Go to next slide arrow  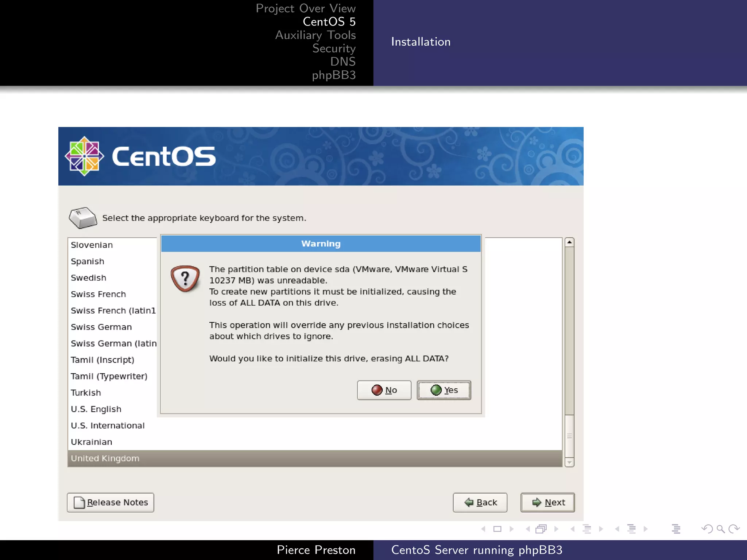tap(512, 529)
